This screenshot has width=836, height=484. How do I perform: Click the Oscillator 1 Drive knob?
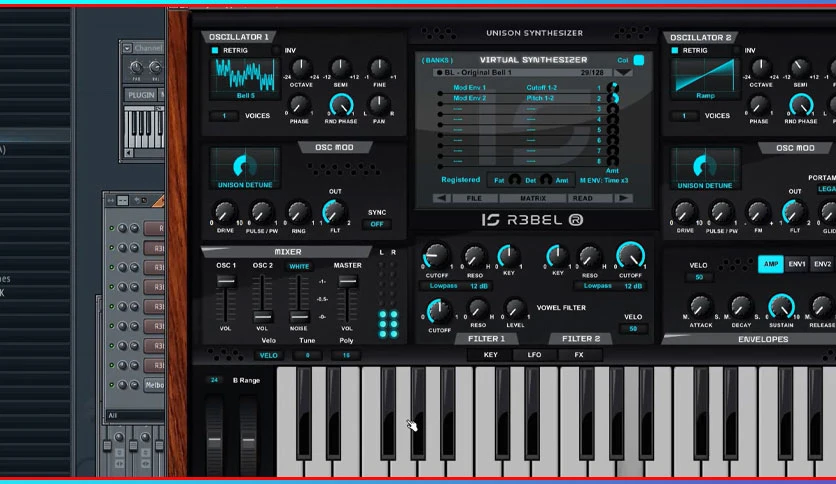coord(225,213)
